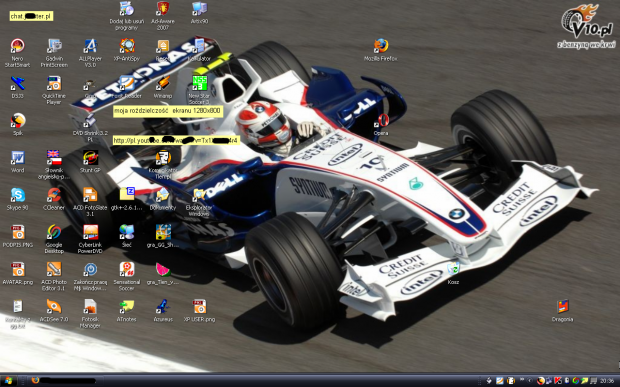
Task: Open the Dragonia game shortcut
Action: point(562,310)
